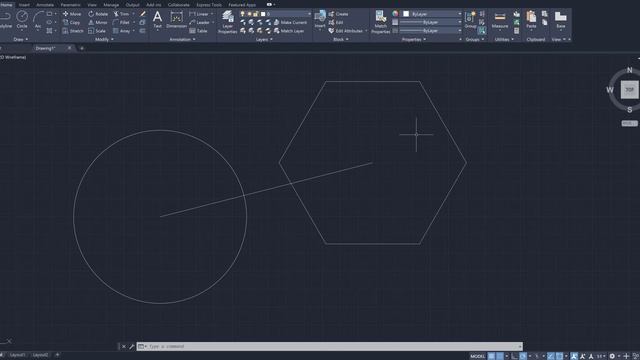Add a Leader annotation

point(200,22)
